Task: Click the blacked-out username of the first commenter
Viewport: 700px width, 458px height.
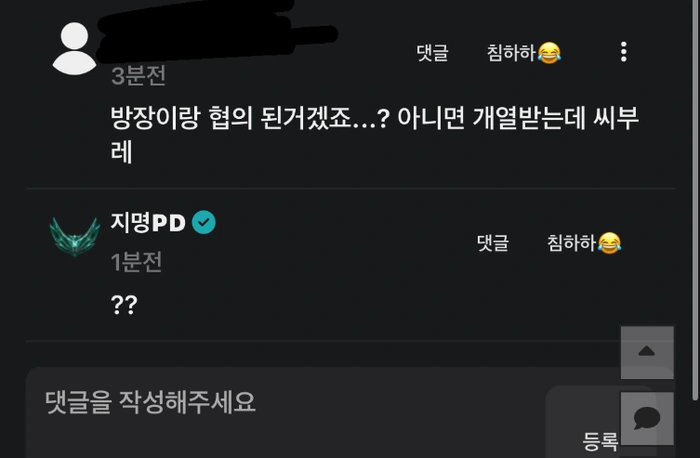Action: click(217, 31)
